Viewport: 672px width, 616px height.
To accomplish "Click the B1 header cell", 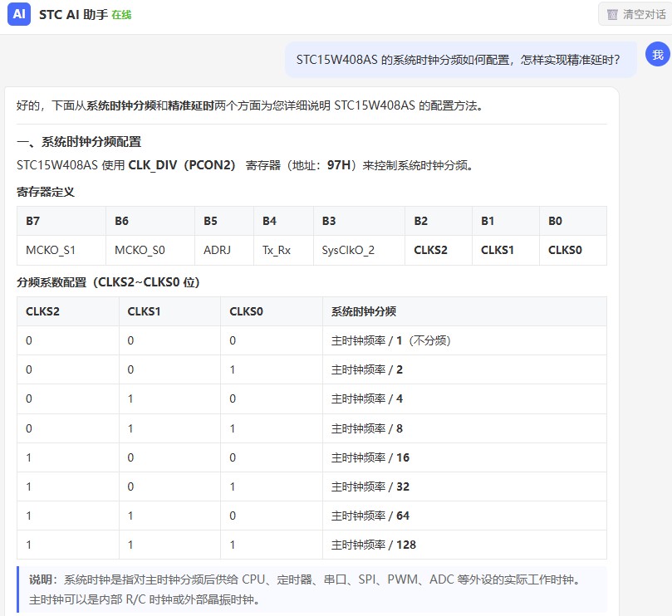I will click(x=506, y=221).
